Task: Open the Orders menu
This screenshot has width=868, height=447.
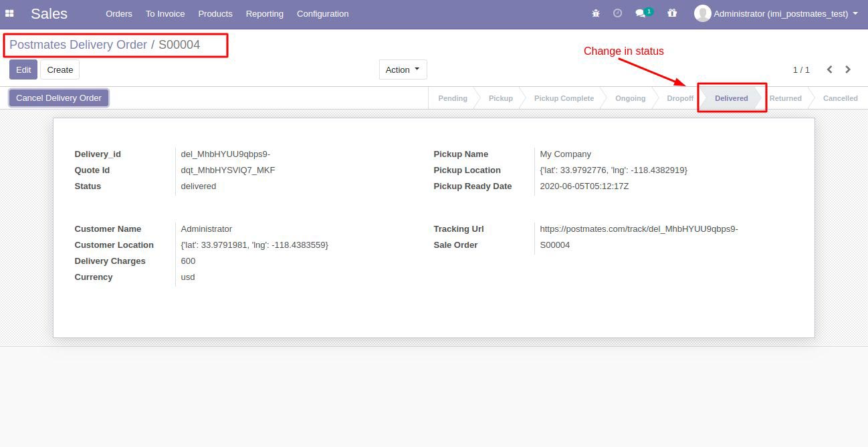Action: (119, 13)
